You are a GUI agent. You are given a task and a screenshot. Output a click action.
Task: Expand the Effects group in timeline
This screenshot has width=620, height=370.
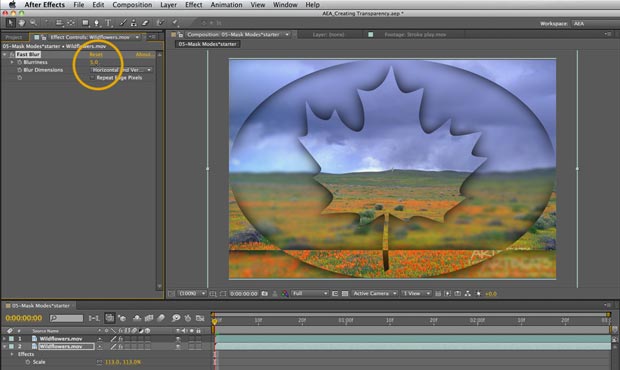(x=12, y=354)
